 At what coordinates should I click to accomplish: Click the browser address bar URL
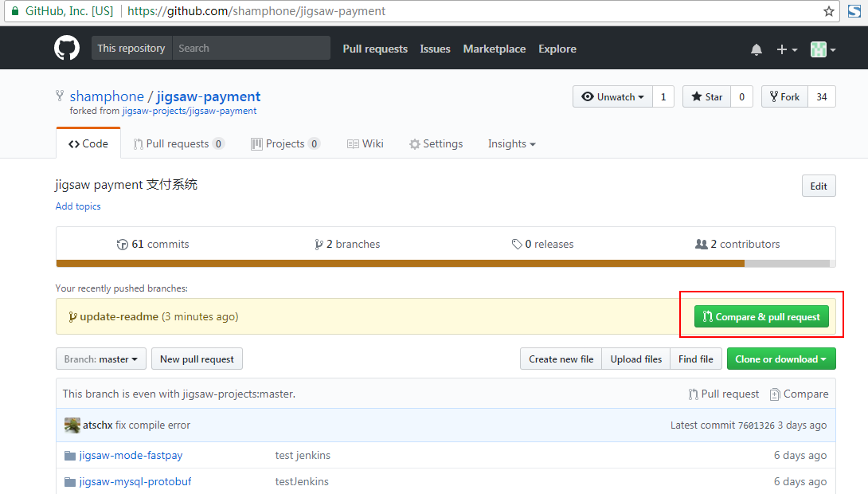[x=256, y=11]
